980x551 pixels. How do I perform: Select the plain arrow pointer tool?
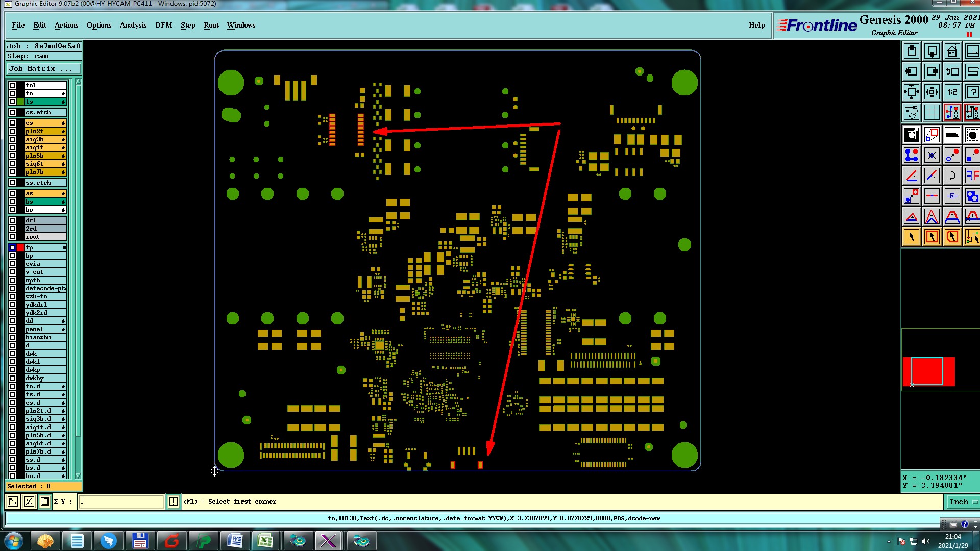912,237
